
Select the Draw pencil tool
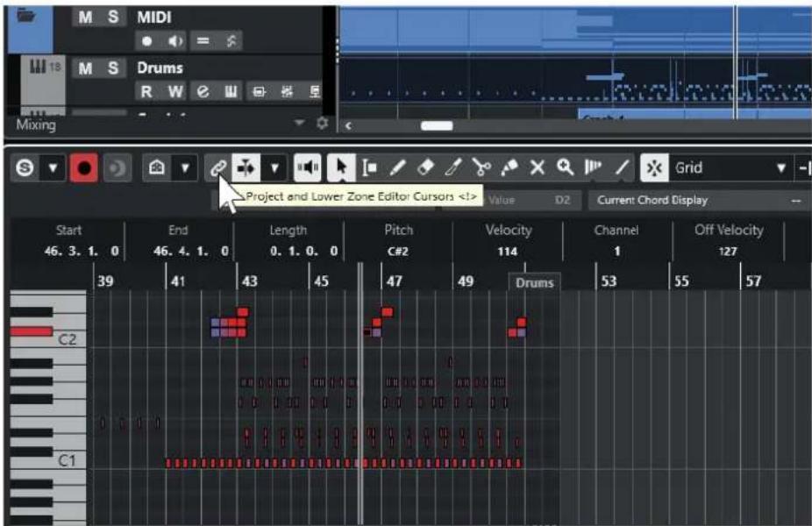pyautogui.click(x=398, y=167)
